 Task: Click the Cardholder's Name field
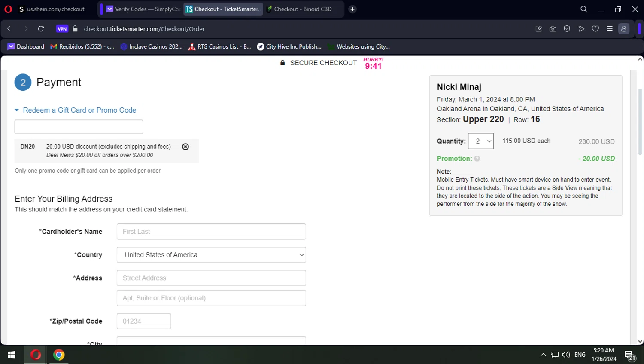[211, 232]
